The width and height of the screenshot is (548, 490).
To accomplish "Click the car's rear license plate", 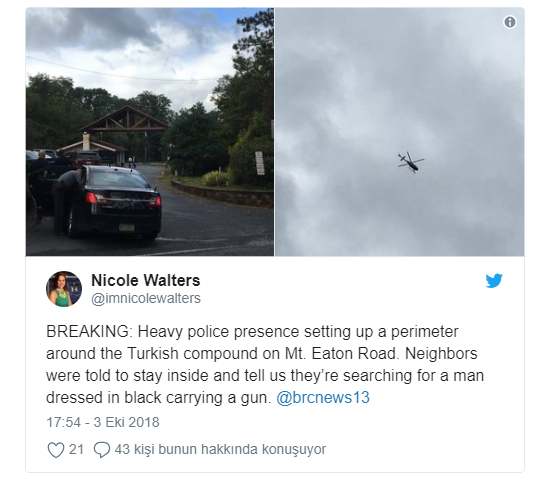I will [127, 228].
